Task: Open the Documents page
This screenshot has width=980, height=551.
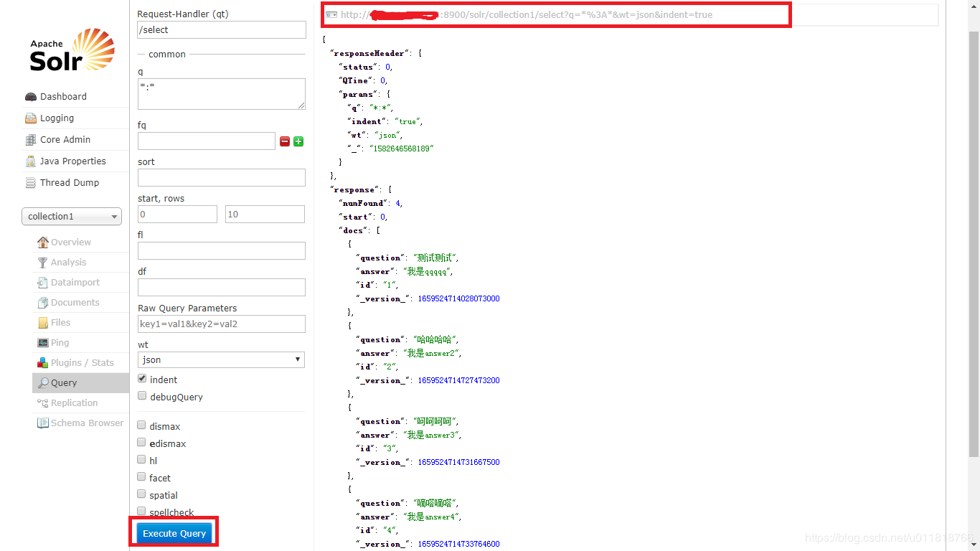Action: click(75, 303)
